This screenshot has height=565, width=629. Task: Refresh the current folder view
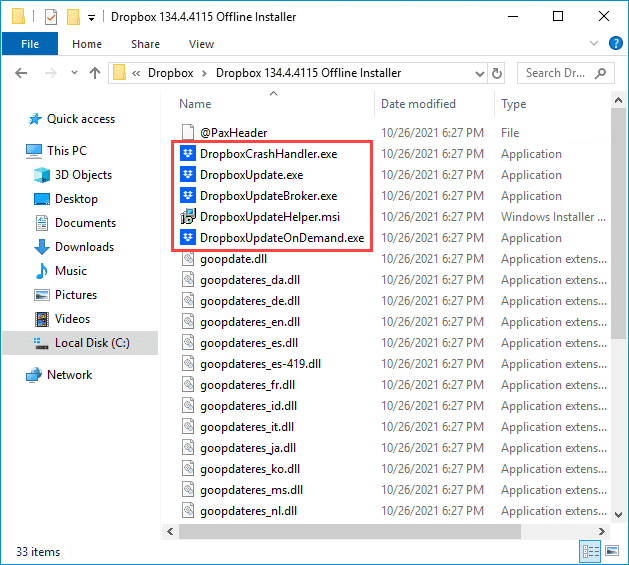[497, 73]
